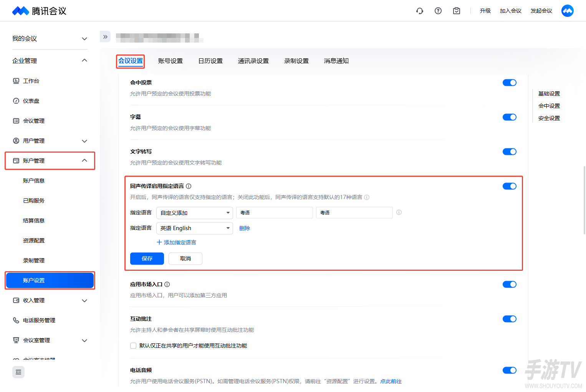Viewport: 586px width, 392px height.
Task: Switch to the 通讯录设置 tab
Action: coord(253,61)
